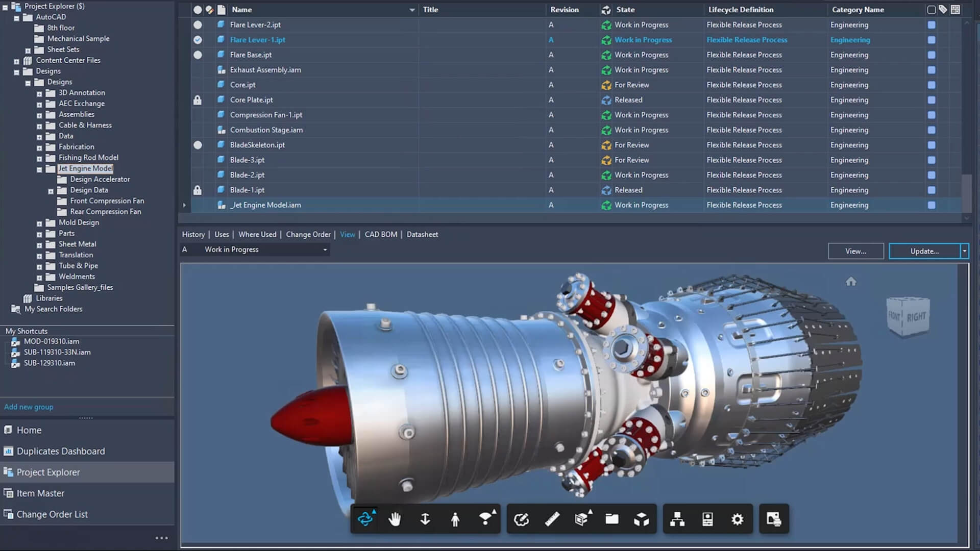Open the Markup tool
The height and width of the screenshot is (551, 980).
[x=521, y=519]
